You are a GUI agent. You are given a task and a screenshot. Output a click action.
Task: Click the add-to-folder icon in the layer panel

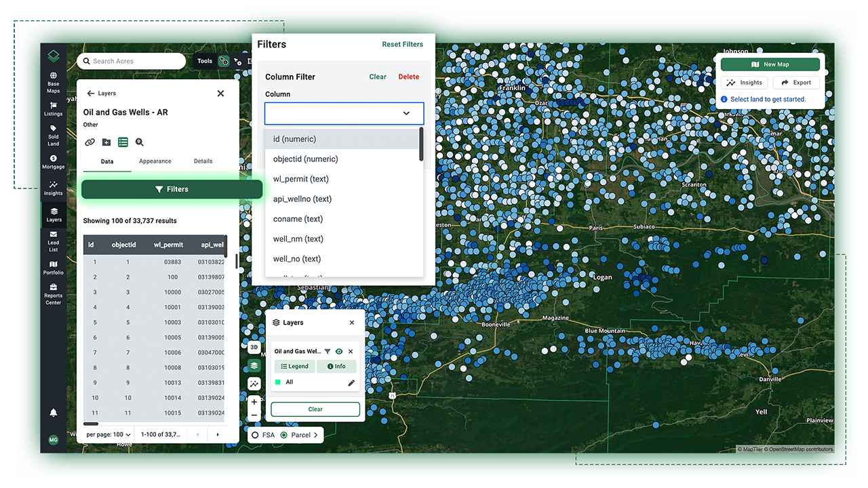point(106,142)
